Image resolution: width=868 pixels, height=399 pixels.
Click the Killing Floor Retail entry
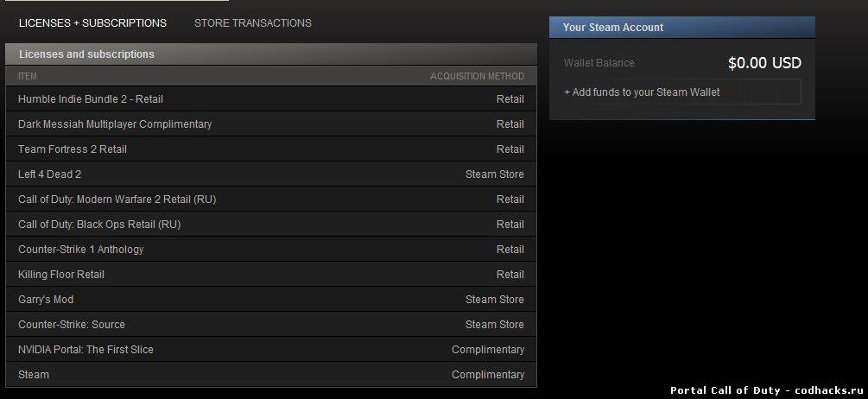tap(270, 275)
